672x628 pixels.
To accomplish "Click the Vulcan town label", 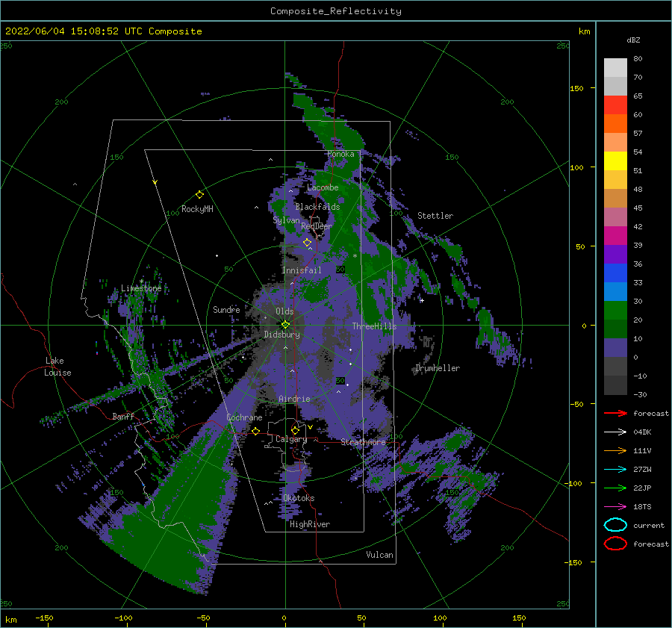I will point(379,555).
